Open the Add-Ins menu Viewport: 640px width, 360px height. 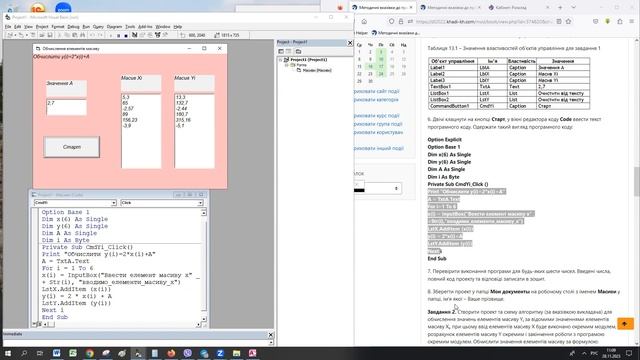click(x=145, y=27)
